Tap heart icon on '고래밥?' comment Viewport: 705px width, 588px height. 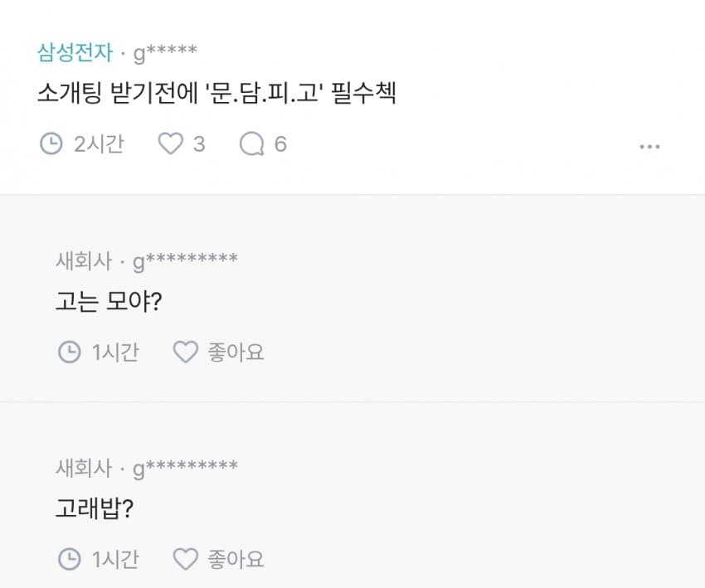pos(186,559)
